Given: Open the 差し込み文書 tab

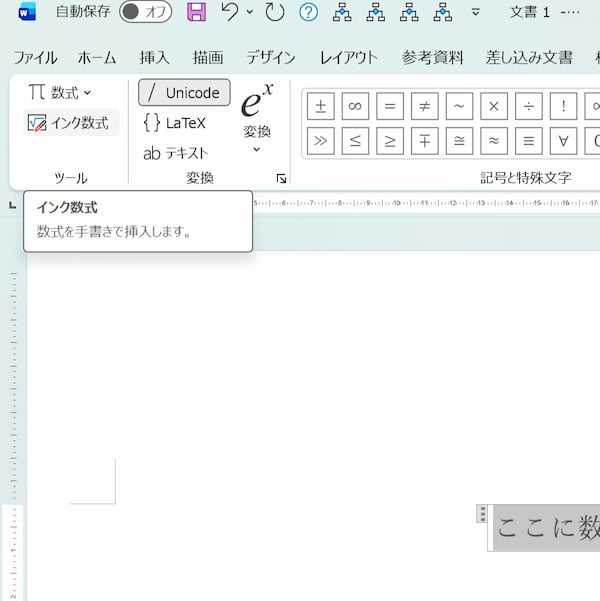Looking at the screenshot, I should point(529,57).
